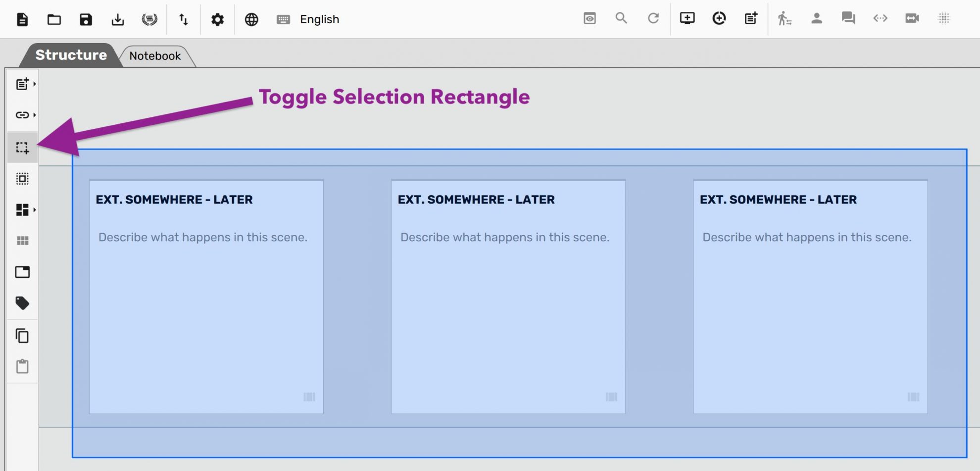The height and width of the screenshot is (471, 980).
Task: Toggle the preview eye icon
Action: coord(589,18)
